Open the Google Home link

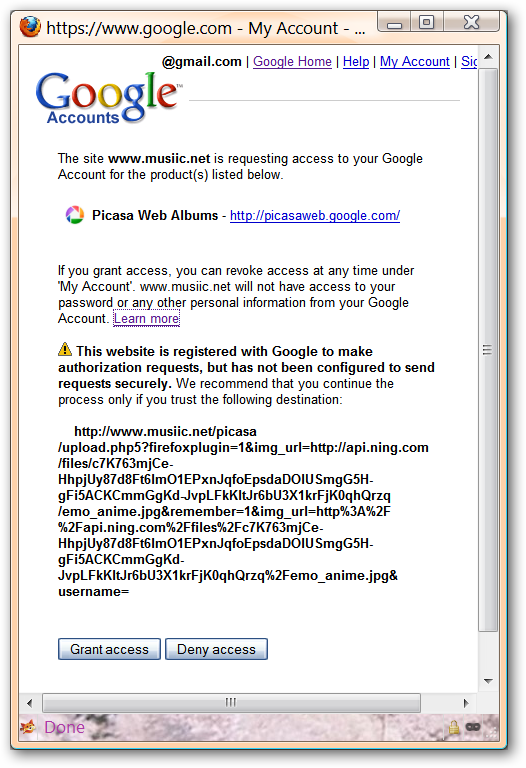[292, 62]
